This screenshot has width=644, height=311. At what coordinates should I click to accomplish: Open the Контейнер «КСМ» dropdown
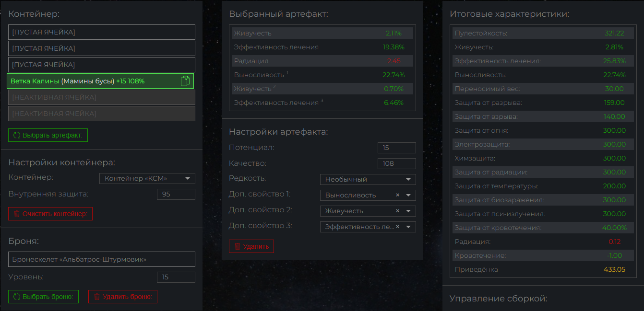tap(147, 179)
